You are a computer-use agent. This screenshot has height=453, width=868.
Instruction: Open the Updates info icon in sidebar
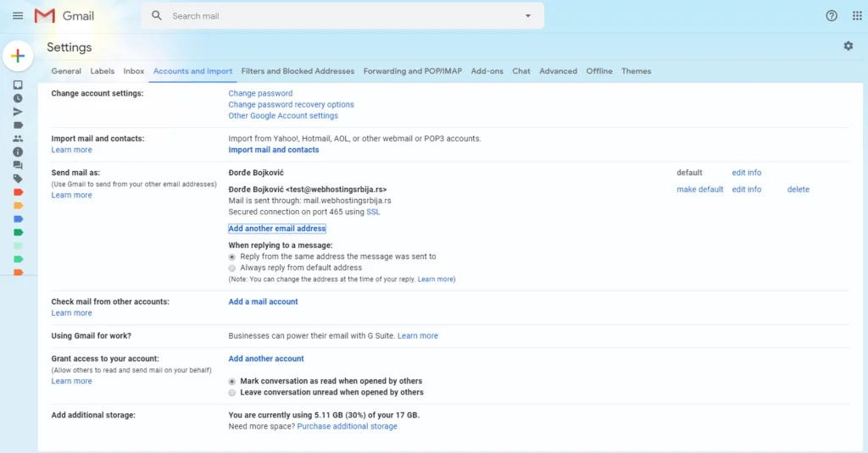tap(18, 152)
